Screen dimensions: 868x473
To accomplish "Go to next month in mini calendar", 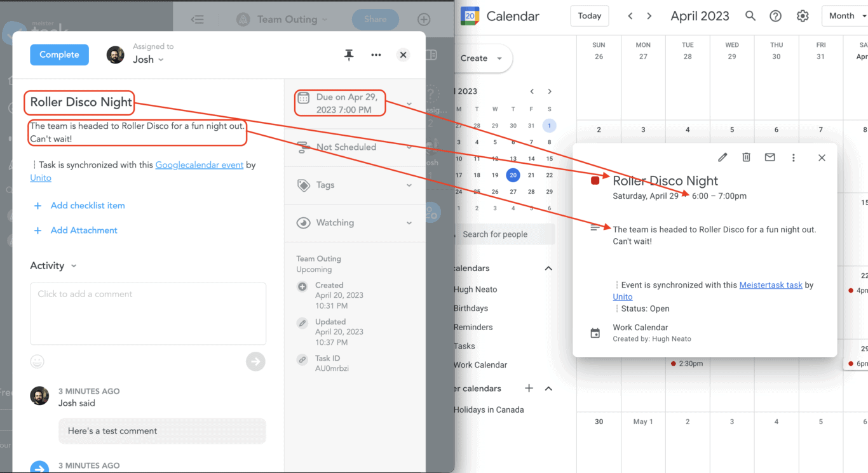I will point(550,91).
